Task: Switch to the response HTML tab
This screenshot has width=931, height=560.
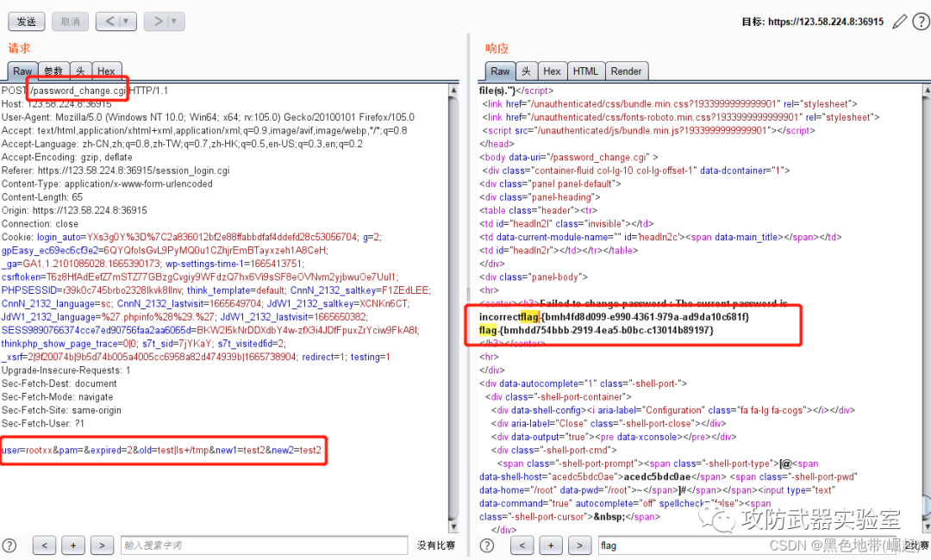Action: (x=585, y=72)
